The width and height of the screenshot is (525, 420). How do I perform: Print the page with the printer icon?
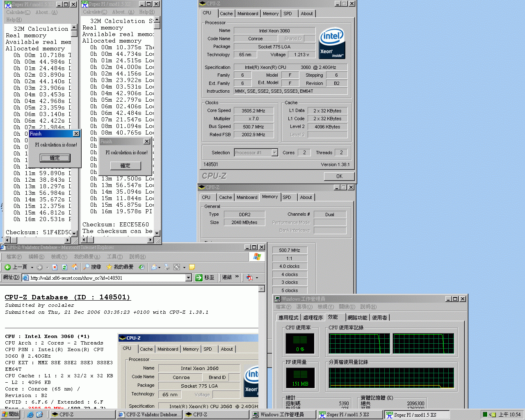167,267
